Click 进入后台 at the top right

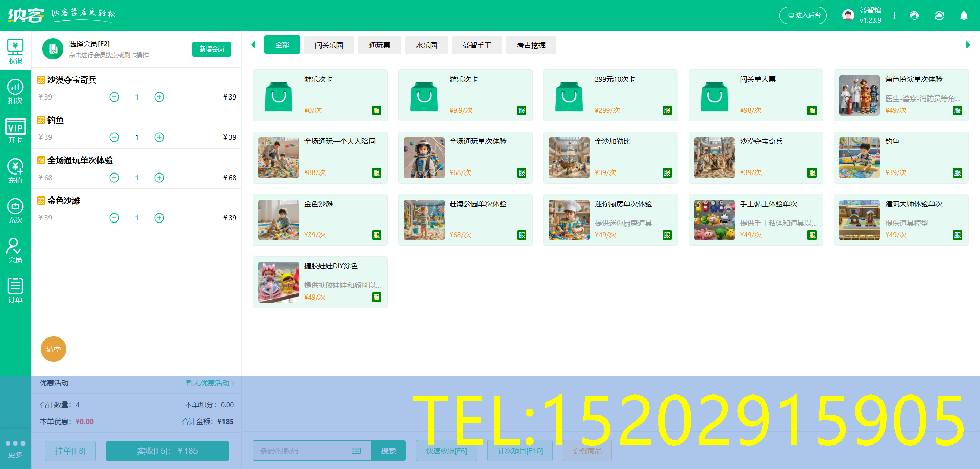[x=803, y=15]
